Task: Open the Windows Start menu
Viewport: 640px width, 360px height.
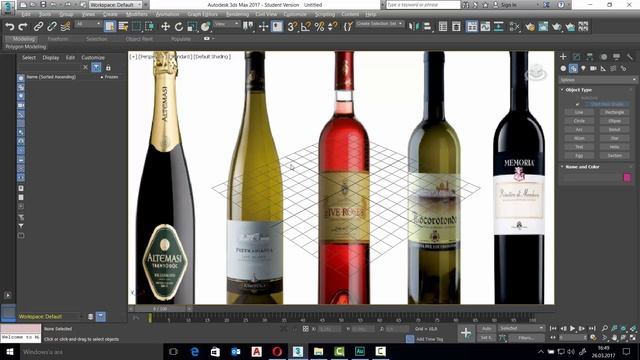Action: (9, 351)
